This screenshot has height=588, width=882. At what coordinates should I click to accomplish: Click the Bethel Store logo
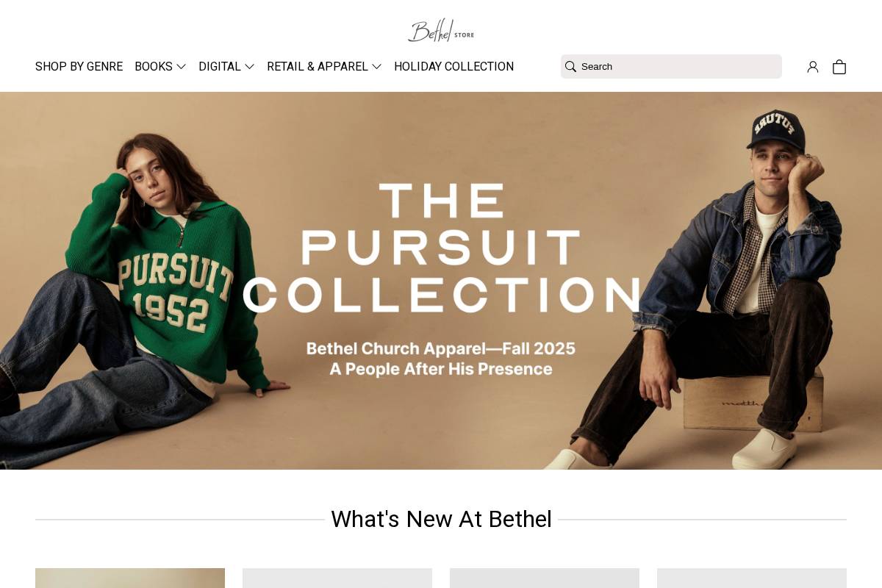pos(440,30)
